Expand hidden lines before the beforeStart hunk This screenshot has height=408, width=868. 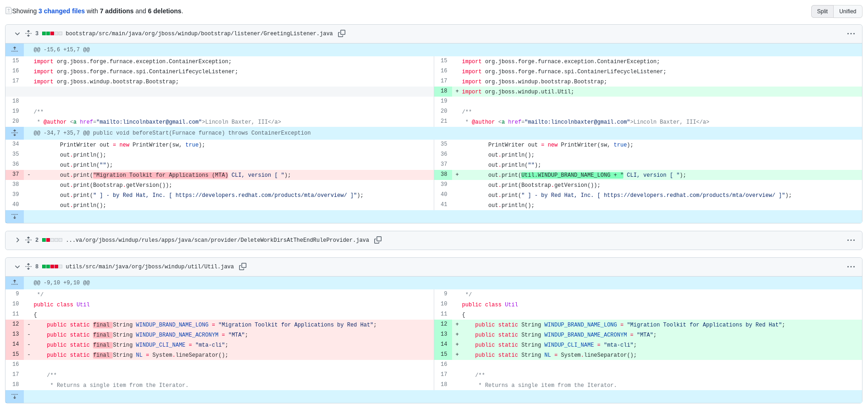point(15,133)
